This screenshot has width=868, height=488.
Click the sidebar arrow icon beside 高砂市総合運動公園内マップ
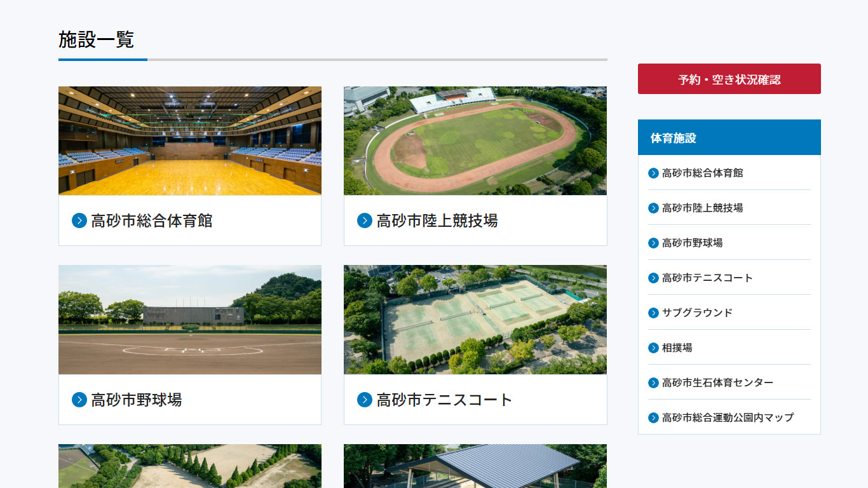[653, 417]
